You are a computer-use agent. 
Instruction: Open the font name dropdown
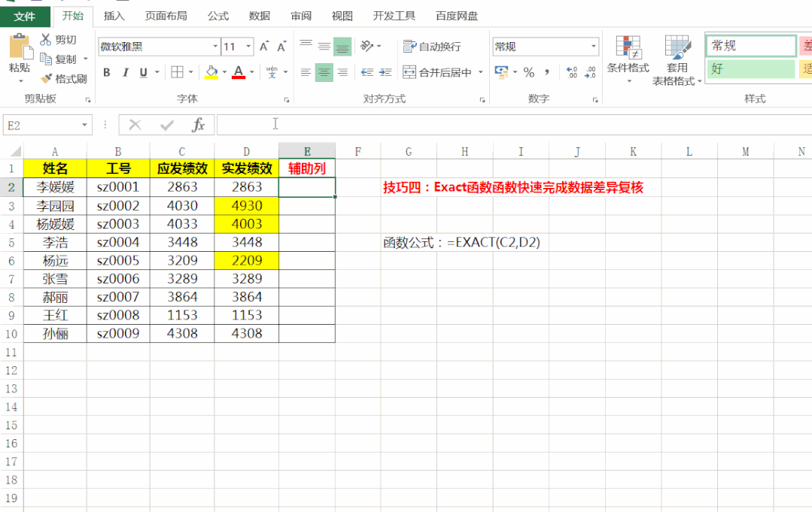[x=214, y=46]
